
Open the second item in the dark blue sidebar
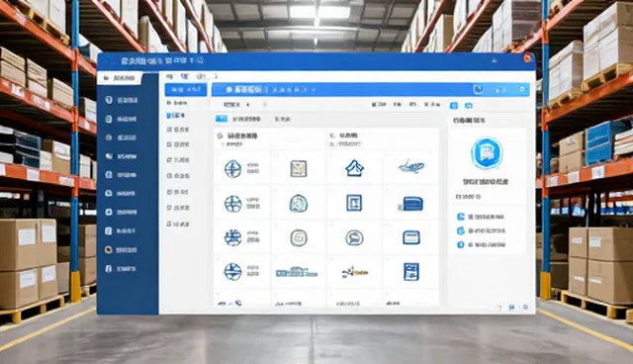(x=122, y=119)
